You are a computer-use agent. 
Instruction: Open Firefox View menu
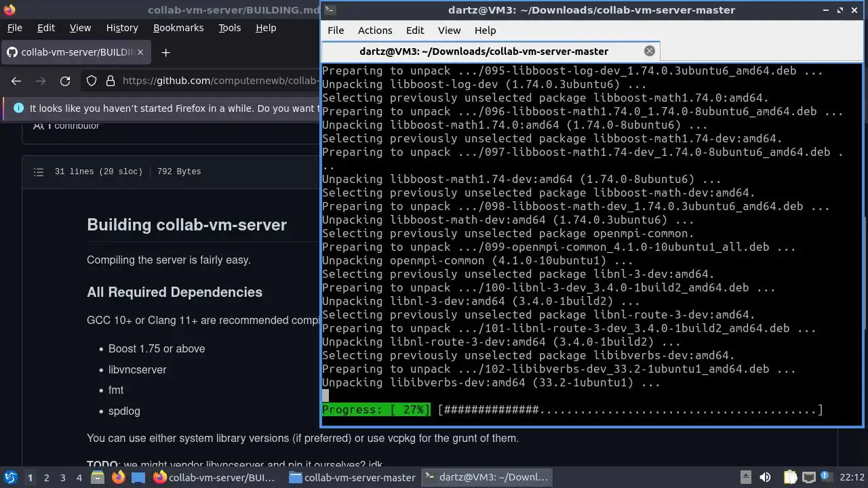coord(80,28)
